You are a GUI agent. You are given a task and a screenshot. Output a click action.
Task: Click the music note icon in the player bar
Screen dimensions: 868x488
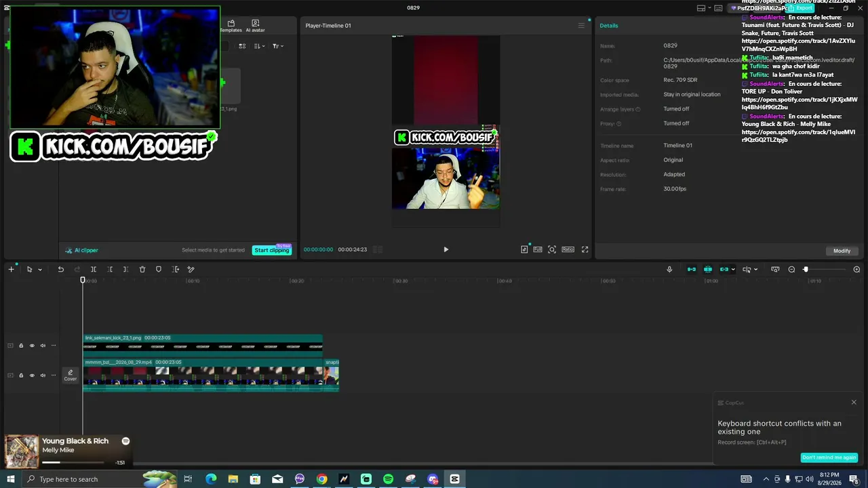524,249
